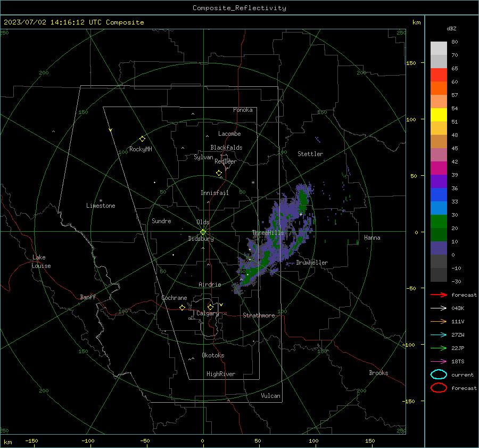The height and width of the screenshot is (448, 479).
Task: Click the Sundre town label
Action: coord(161,221)
